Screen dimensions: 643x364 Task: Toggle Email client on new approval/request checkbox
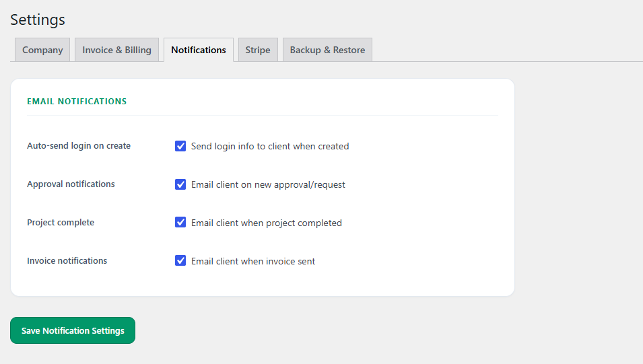tap(180, 184)
